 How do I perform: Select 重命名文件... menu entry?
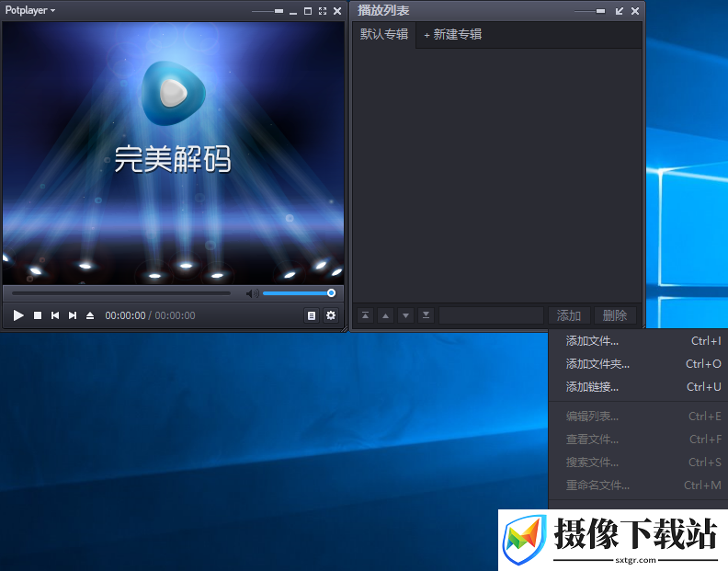pos(639,485)
